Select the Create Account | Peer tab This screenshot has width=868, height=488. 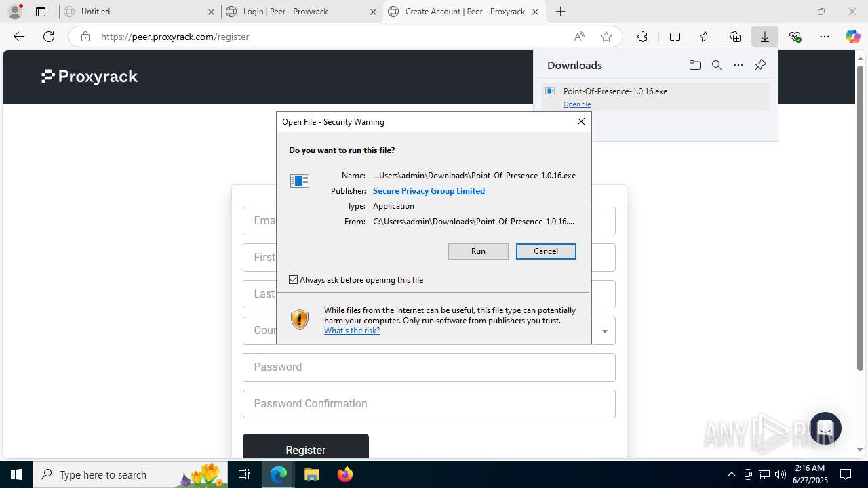pyautogui.click(x=464, y=12)
